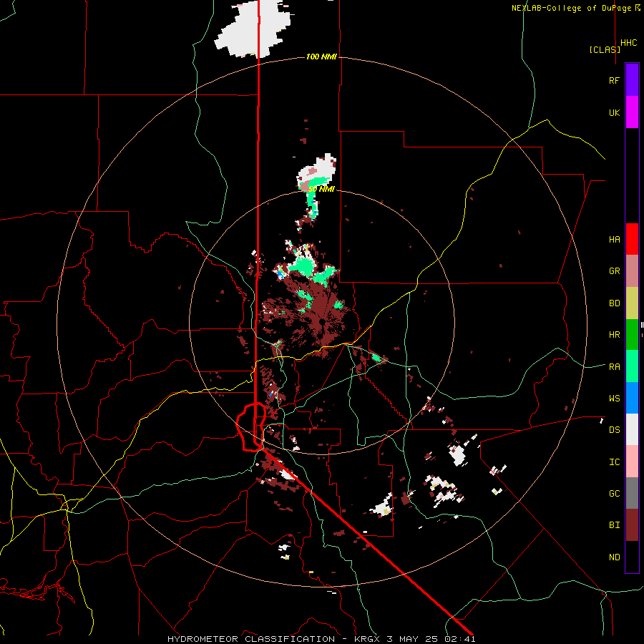This screenshot has height=644, width=644.
Task: Click the HYDROMETEOR CLASSIFICATION caption text
Action: pos(251,639)
